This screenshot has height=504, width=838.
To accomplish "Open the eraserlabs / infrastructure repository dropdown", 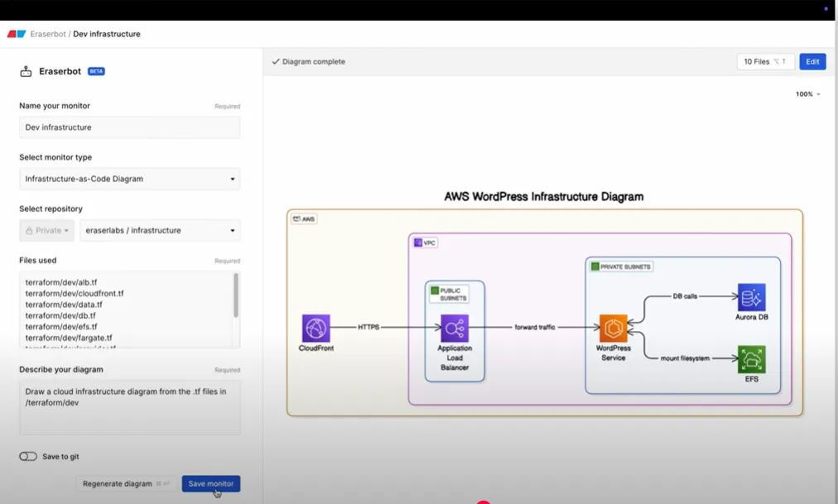I will click(x=161, y=231).
